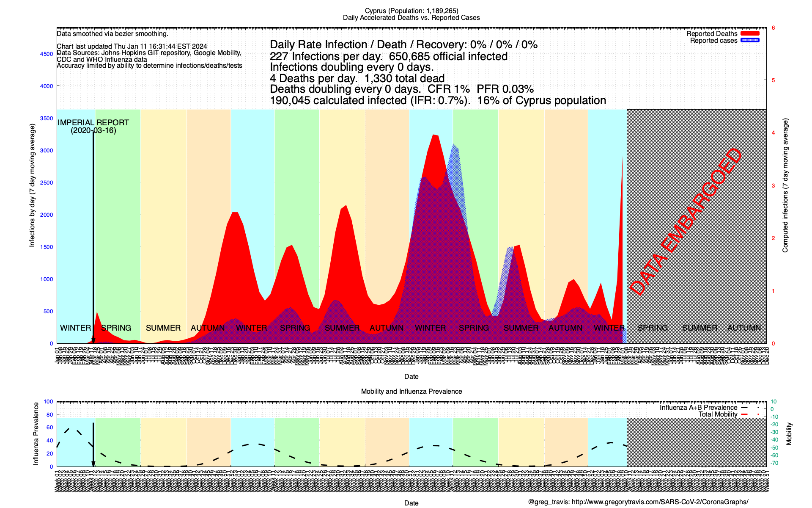The width and height of the screenshot is (812, 508).
Task: Click the Influenza Prevalence axis label
Action: [36, 434]
